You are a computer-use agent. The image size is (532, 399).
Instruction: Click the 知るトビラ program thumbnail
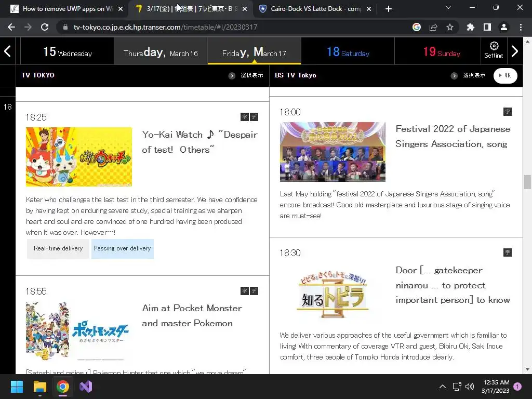coord(332,294)
